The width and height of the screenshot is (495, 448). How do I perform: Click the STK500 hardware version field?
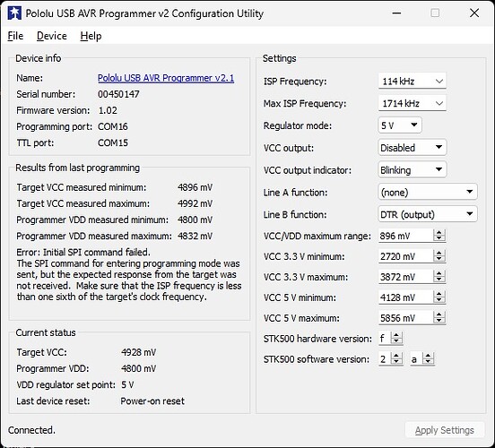pos(384,339)
